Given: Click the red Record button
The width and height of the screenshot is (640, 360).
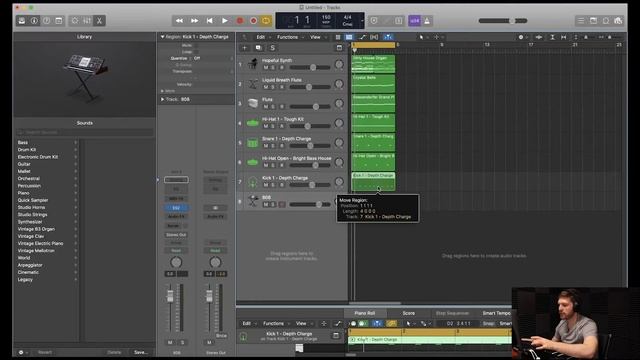Looking at the screenshot, I should click(240, 21).
